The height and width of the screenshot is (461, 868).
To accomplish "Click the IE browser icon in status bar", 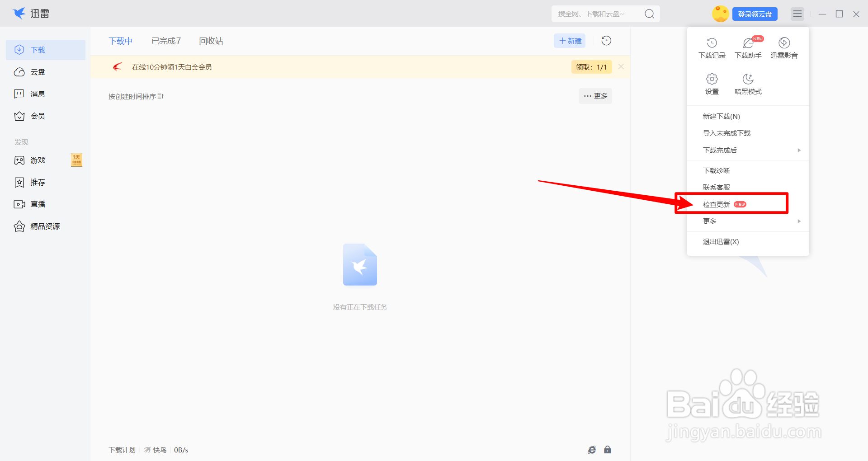I will pyautogui.click(x=592, y=450).
